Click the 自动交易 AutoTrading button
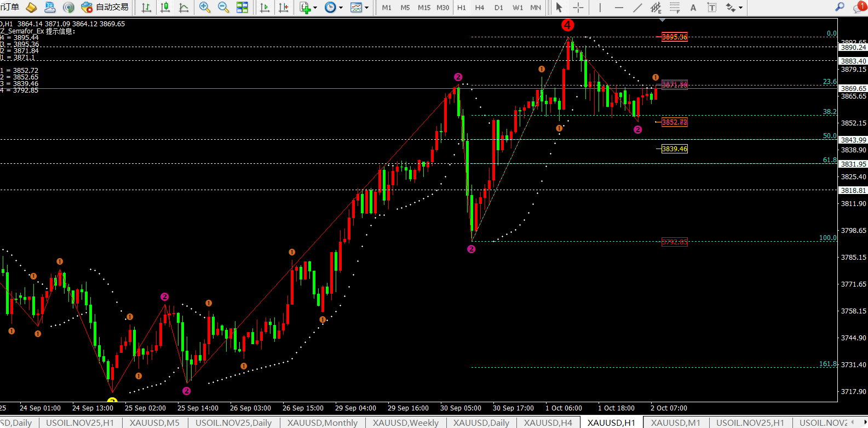Image resolution: width=868 pixels, height=428 pixels. (x=105, y=8)
